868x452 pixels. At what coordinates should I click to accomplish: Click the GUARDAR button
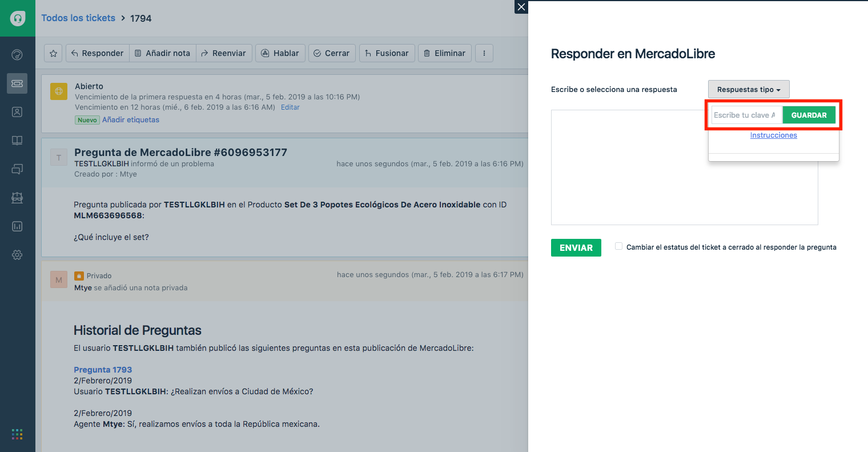pyautogui.click(x=809, y=115)
